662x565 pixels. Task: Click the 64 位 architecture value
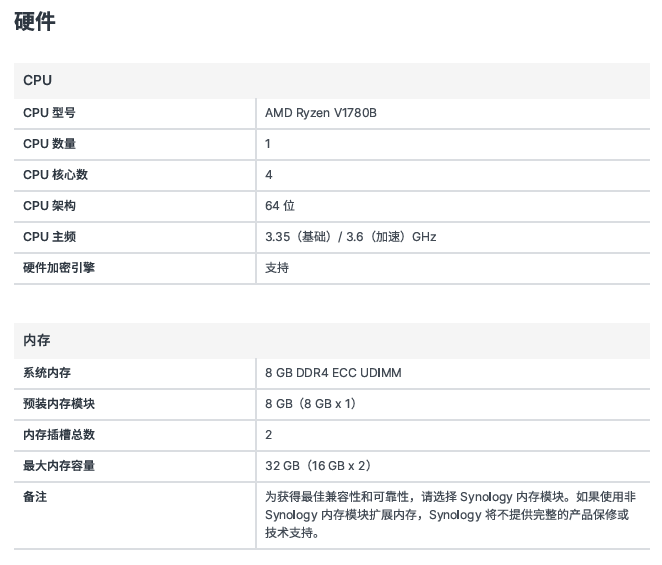point(280,206)
